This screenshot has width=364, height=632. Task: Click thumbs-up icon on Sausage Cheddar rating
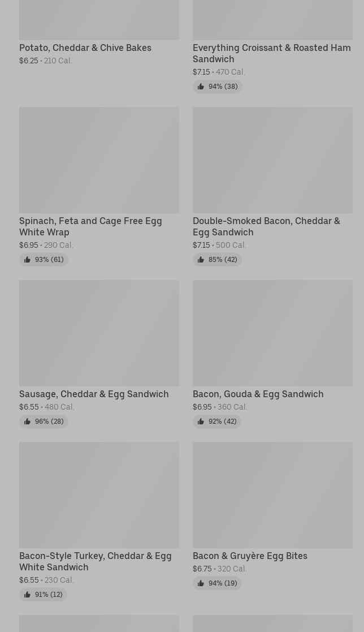[x=27, y=422]
